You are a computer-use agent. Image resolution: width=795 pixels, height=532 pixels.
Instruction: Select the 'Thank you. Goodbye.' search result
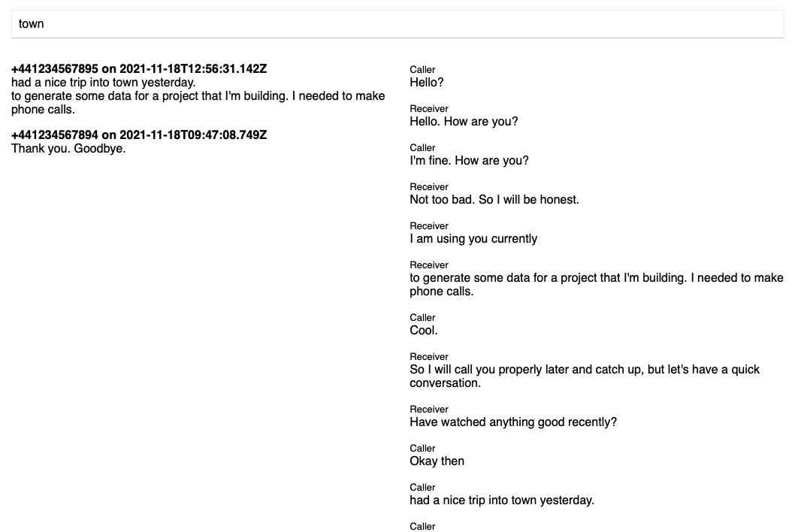tap(68, 149)
